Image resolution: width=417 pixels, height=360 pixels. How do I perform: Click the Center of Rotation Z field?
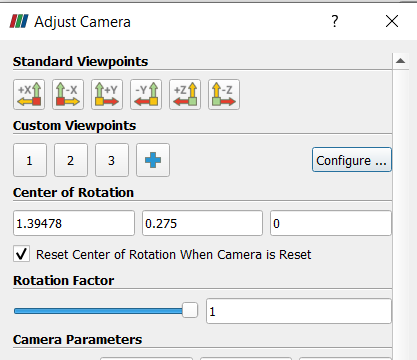pos(331,223)
